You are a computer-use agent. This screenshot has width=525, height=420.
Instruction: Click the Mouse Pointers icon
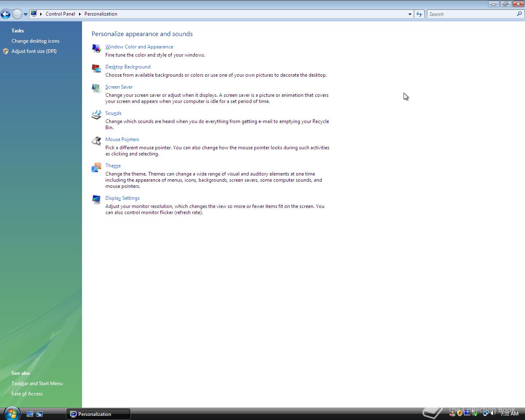pos(96,141)
